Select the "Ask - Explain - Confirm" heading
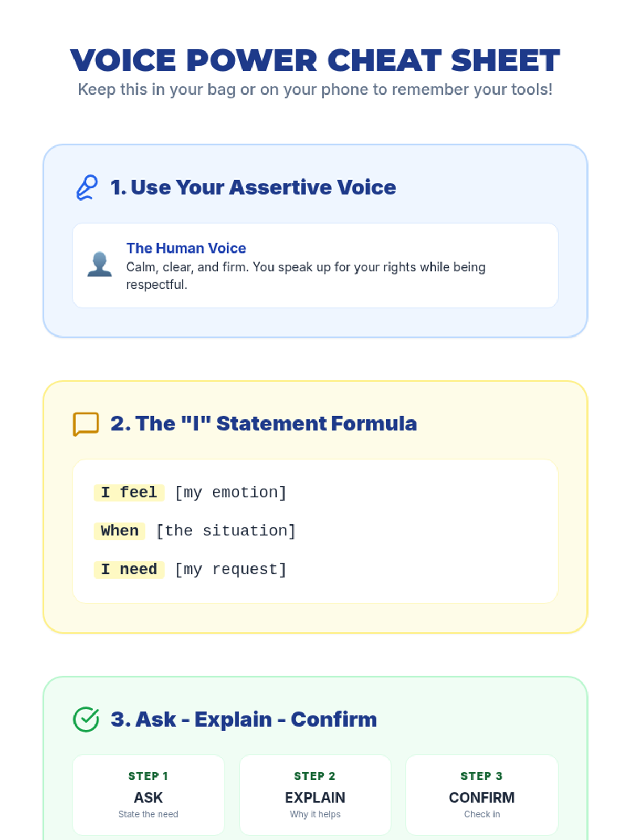Image resolution: width=630 pixels, height=840 pixels. 244,719
